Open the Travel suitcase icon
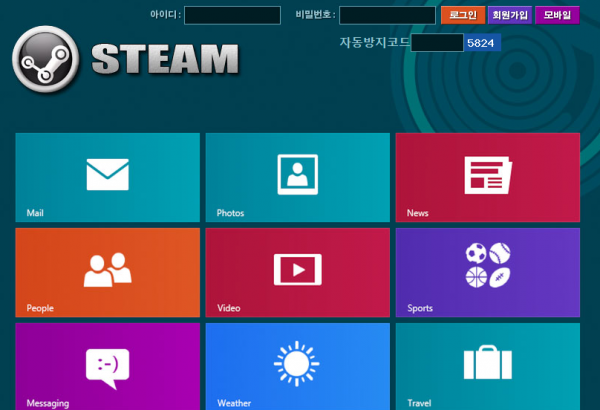The height and width of the screenshot is (410, 600). [488, 362]
